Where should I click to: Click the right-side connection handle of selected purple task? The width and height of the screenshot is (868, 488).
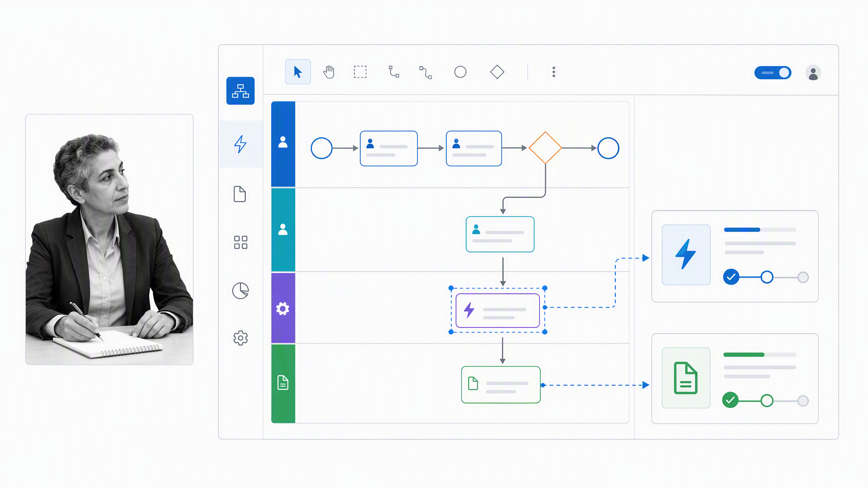[x=545, y=308]
